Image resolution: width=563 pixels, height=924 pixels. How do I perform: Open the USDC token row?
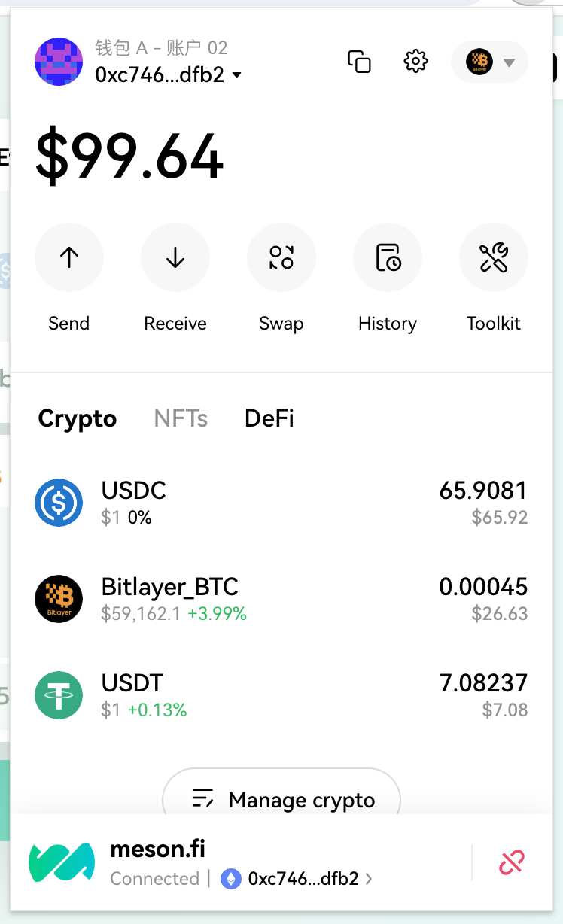pos(281,503)
